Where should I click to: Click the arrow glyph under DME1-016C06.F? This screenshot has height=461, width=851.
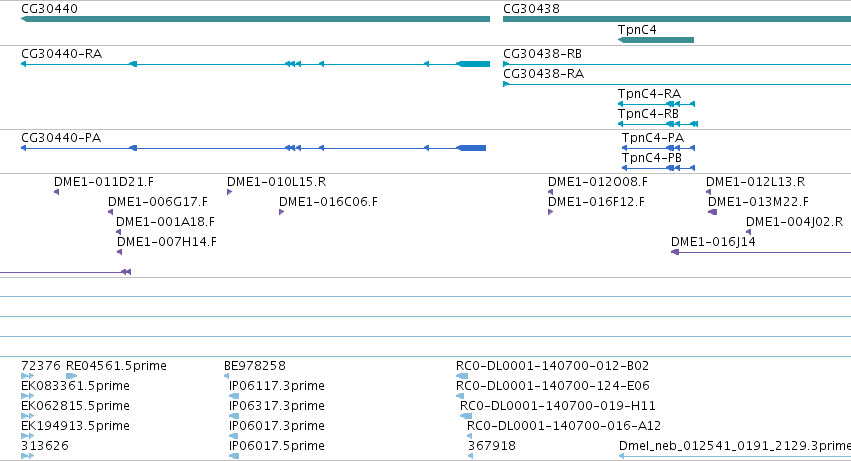pos(282,212)
